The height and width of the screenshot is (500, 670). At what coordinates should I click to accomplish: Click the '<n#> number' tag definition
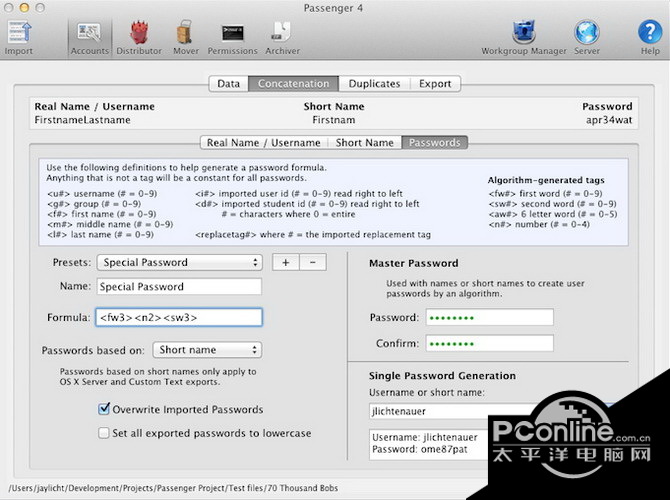click(539, 224)
